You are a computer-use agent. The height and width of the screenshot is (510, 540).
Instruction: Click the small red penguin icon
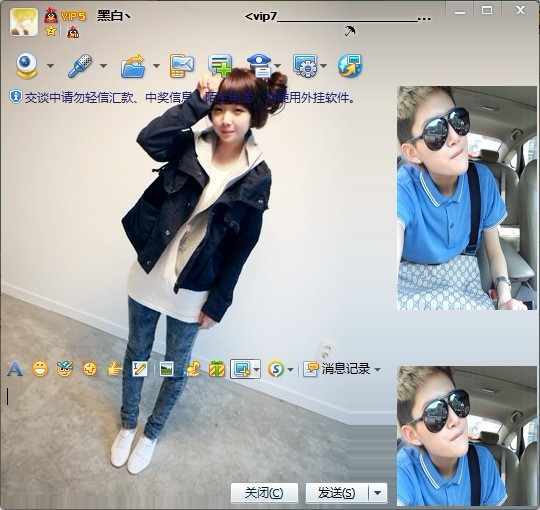(x=73, y=32)
